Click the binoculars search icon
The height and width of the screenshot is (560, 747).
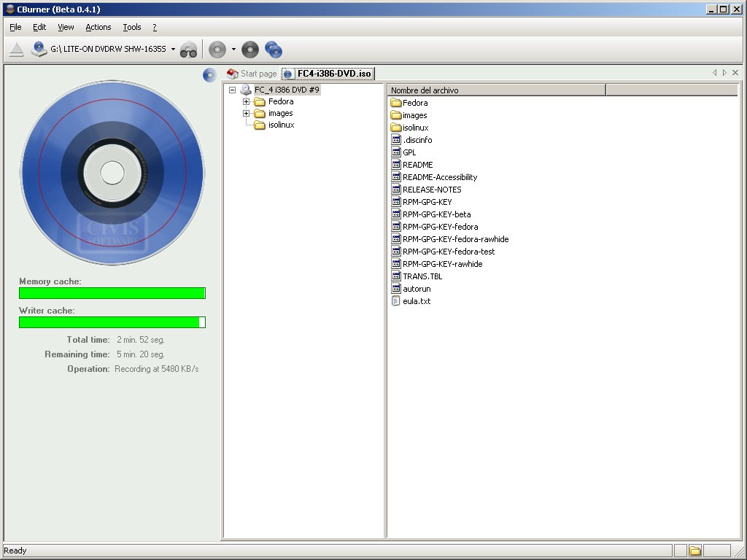point(189,50)
